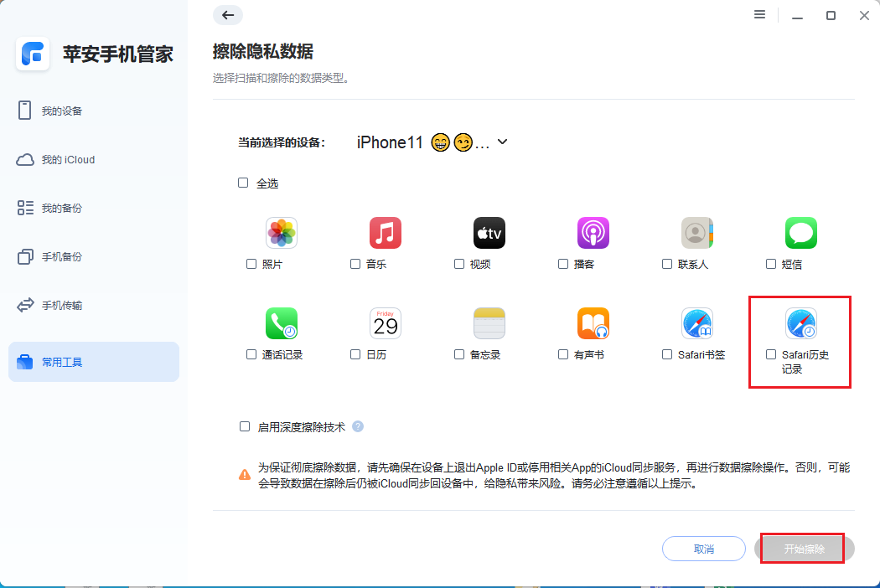Click the Photos app icon
880x588 pixels.
coord(281,232)
